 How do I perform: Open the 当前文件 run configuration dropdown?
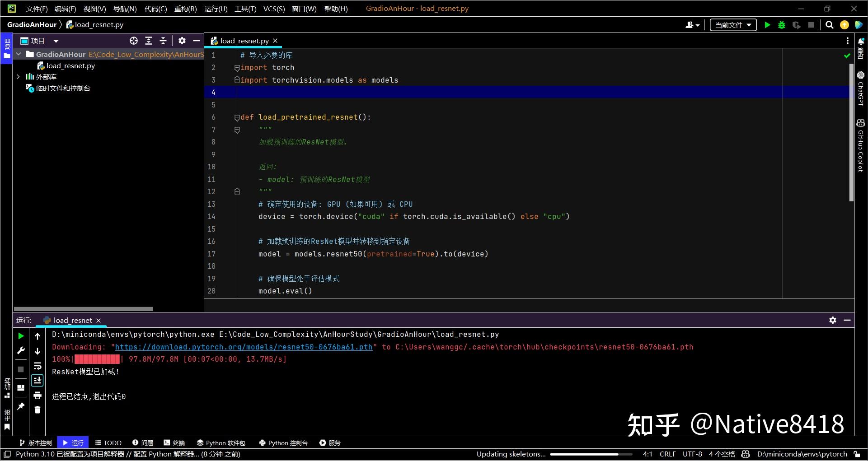(733, 25)
